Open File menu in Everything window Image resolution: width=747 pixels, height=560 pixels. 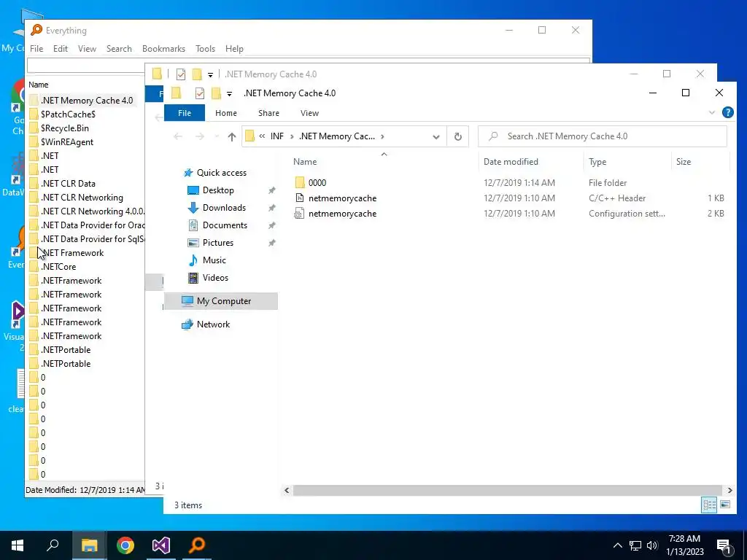(36, 49)
